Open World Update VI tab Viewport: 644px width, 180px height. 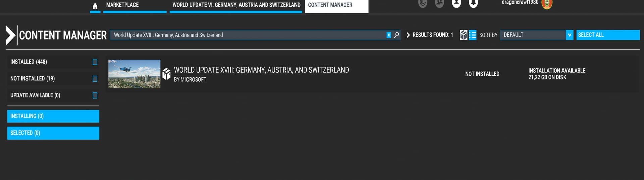tap(236, 5)
